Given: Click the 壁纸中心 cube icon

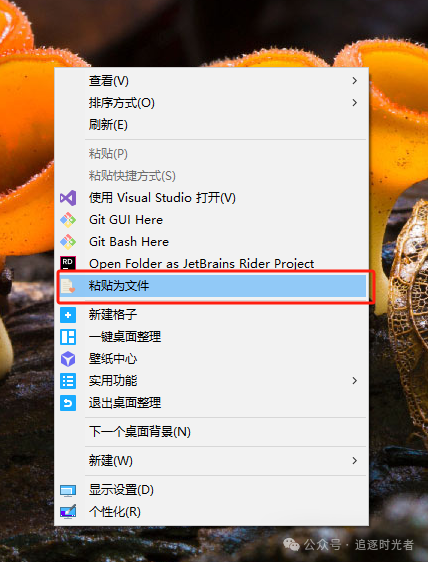Looking at the screenshot, I should pos(68,359).
